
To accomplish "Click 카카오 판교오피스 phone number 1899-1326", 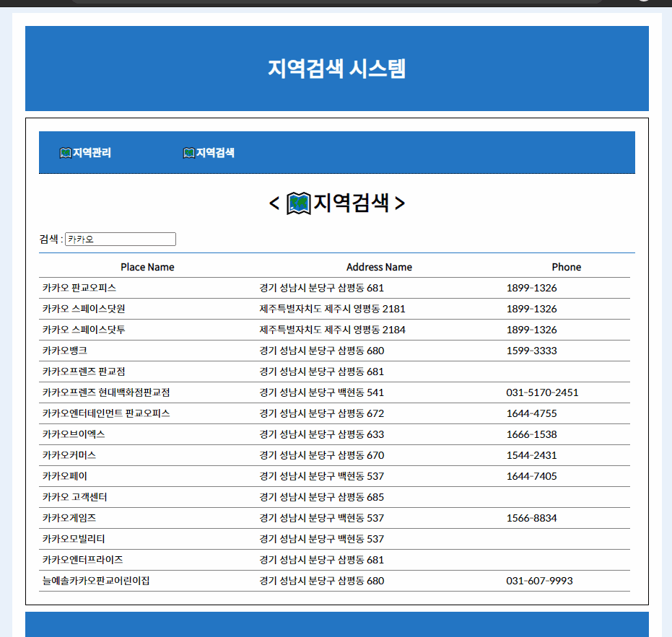I will click(x=531, y=288).
